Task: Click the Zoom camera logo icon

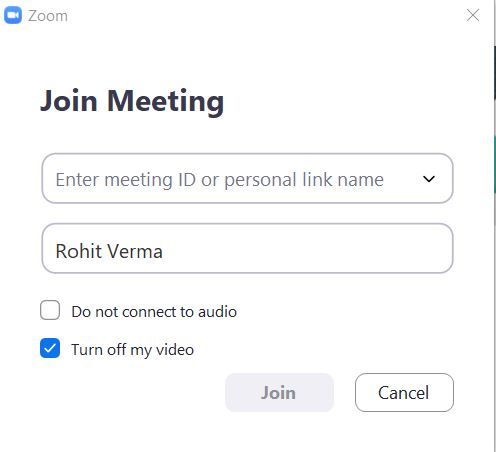Action: (13, 16)
